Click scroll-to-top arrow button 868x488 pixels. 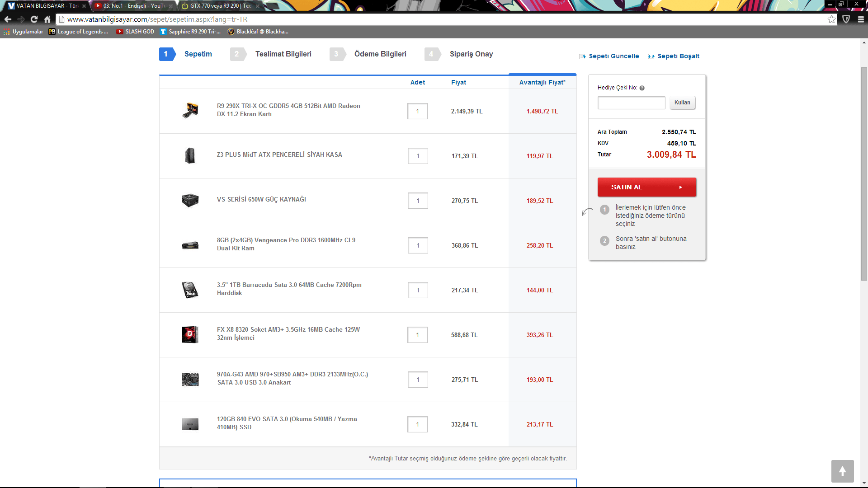click(x=842, y=471)
